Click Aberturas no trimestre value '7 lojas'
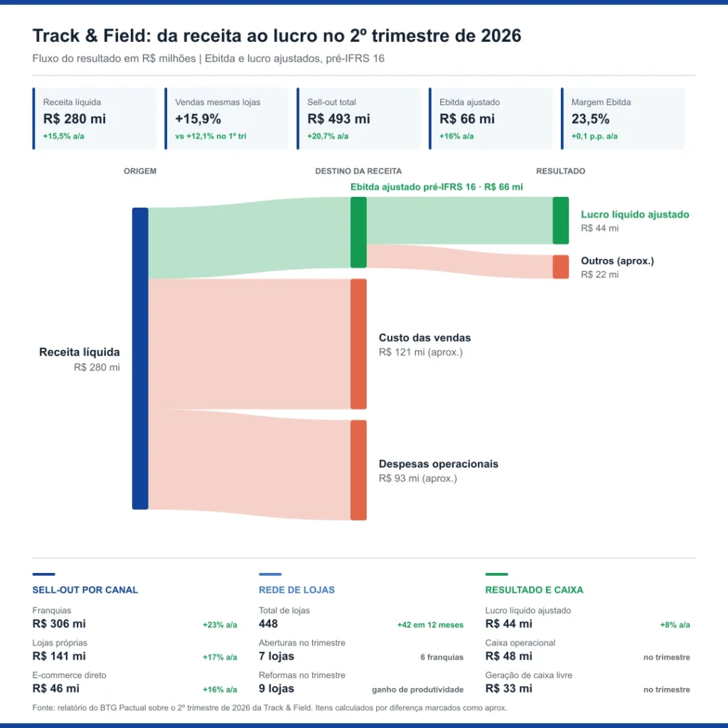Image resolution: width=728 pixels, height=728 pixels. [x=277, y=656]
